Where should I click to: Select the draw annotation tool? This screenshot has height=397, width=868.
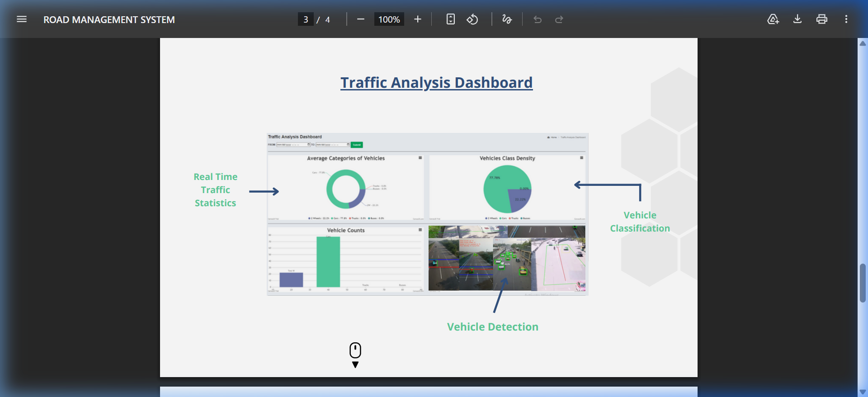click(x=507, y=19)
